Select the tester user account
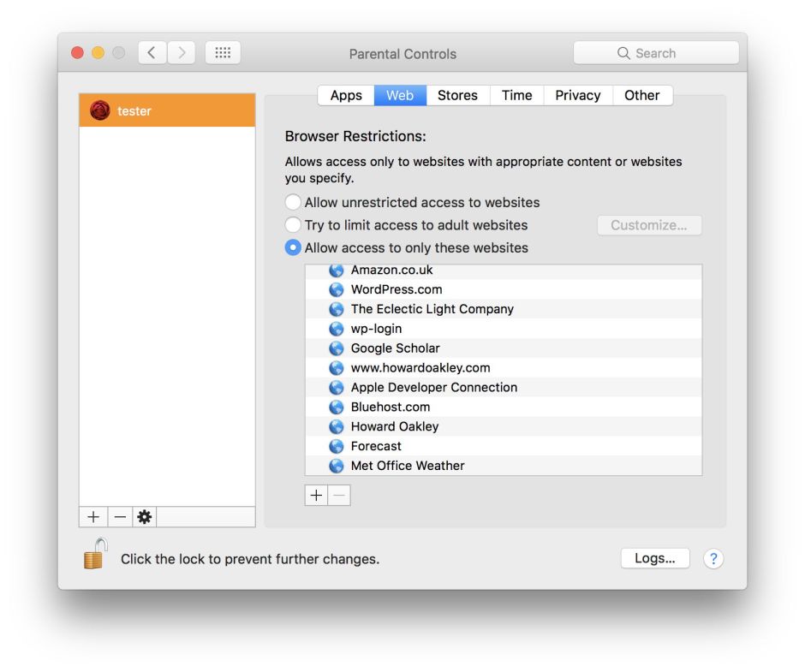This screenshot has height=672, width=805. click(x=167, y=110)
